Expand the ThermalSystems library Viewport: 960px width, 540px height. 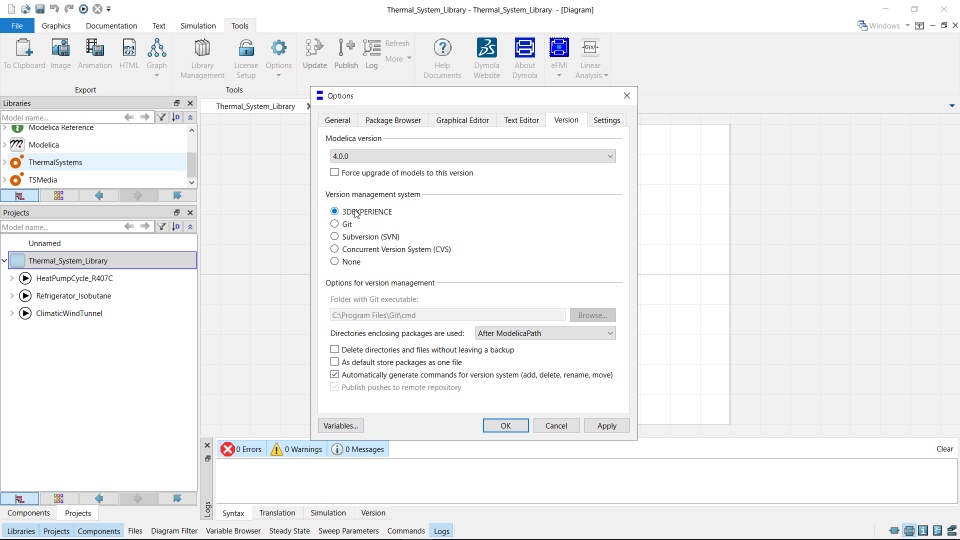pyautogui.click(x=4, y=162)
